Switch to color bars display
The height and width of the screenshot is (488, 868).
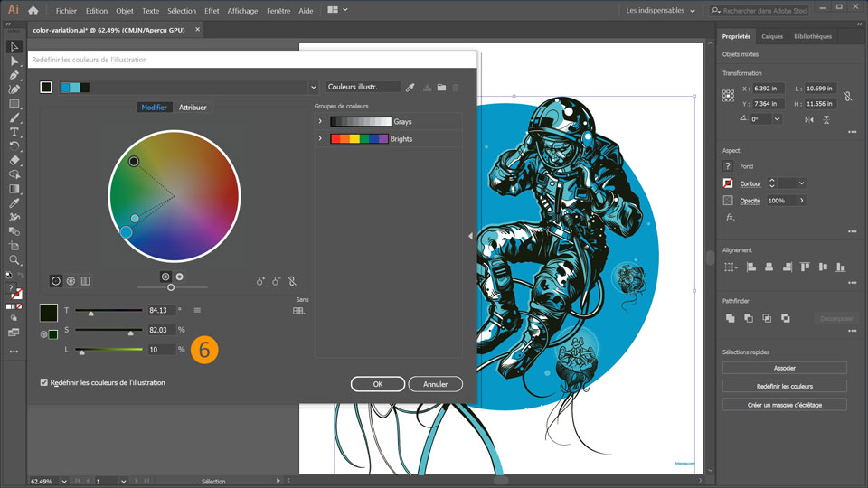85,281
